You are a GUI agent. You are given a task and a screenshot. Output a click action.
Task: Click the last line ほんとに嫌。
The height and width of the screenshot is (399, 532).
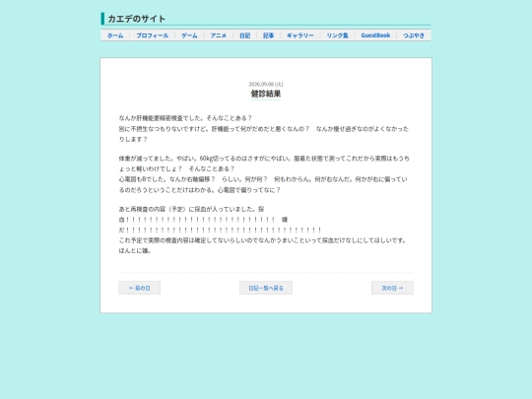click(x=135, y=251)
